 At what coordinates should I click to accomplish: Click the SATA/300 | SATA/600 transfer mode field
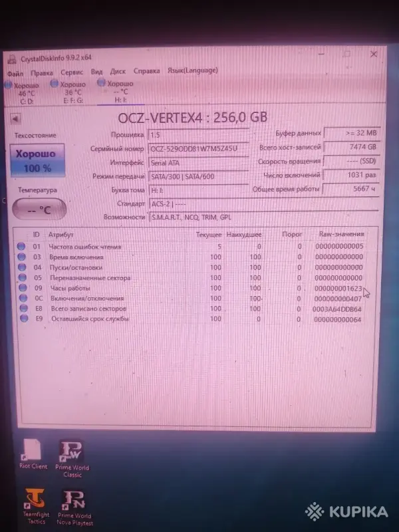point(198,176)
